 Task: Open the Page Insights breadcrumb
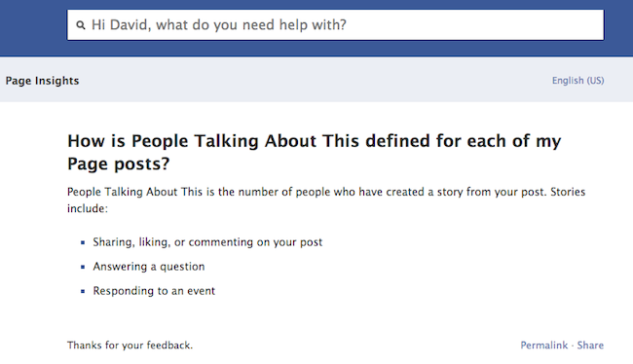pos(42,81)
